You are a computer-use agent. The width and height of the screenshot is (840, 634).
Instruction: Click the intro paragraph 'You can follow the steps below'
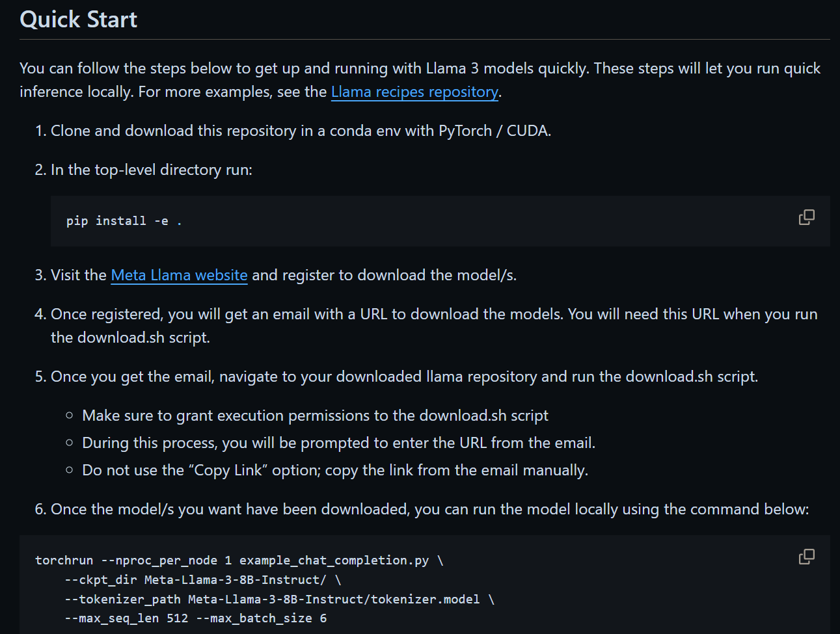click(x=420, y=80)
